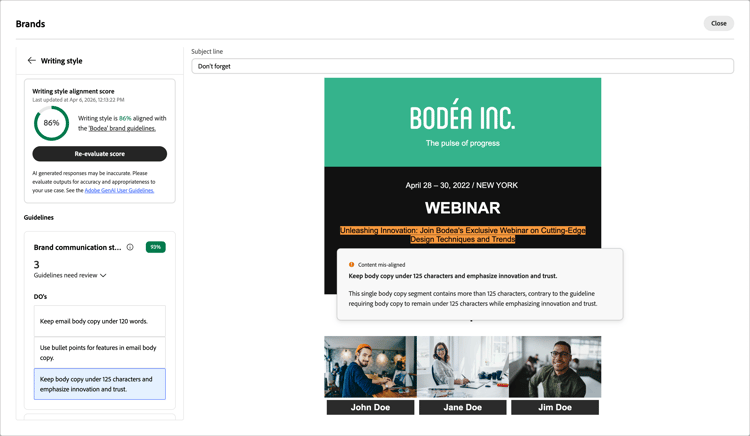Click the Brand communication style heading

click(77, 247)
